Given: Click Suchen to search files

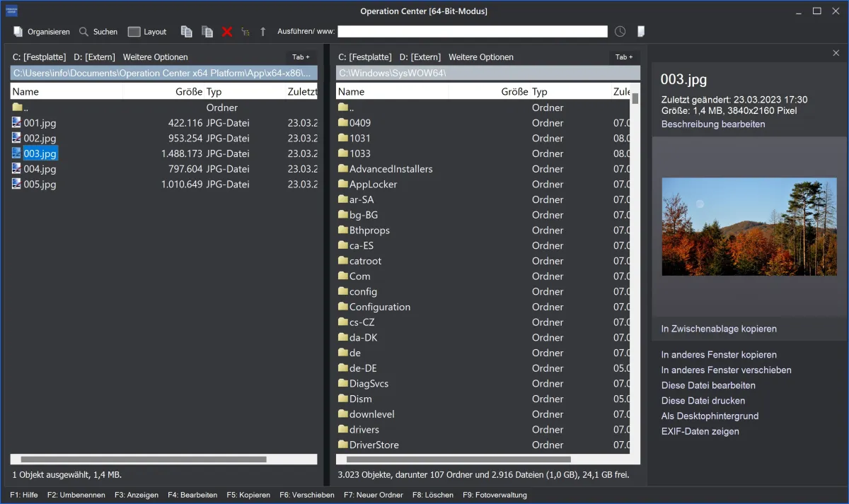Looking at the screenshot, I should point(98,32).
